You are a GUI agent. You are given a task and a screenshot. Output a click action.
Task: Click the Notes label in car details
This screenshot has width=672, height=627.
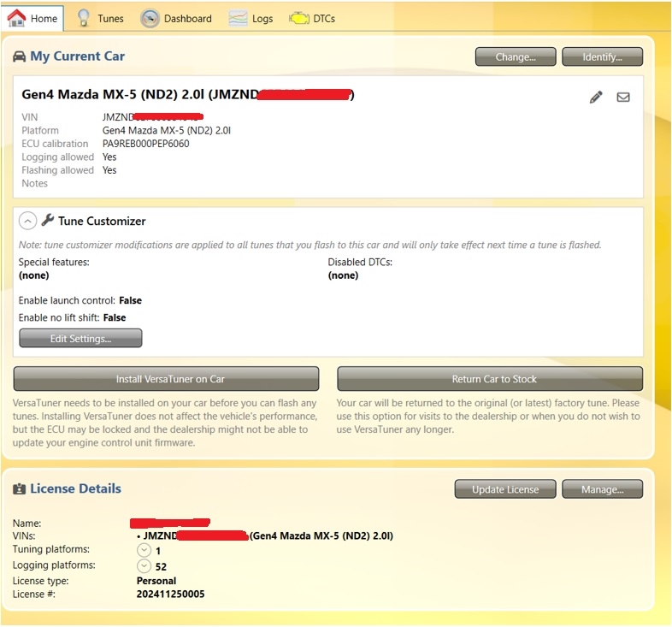point(35,183)
